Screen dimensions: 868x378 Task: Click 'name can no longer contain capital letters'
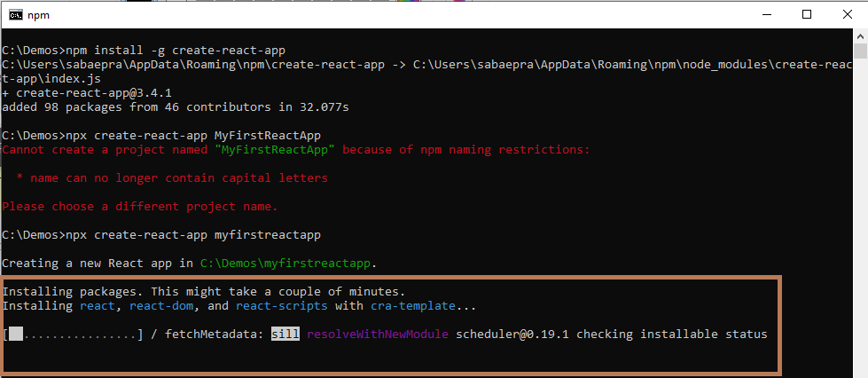point(179,178)
